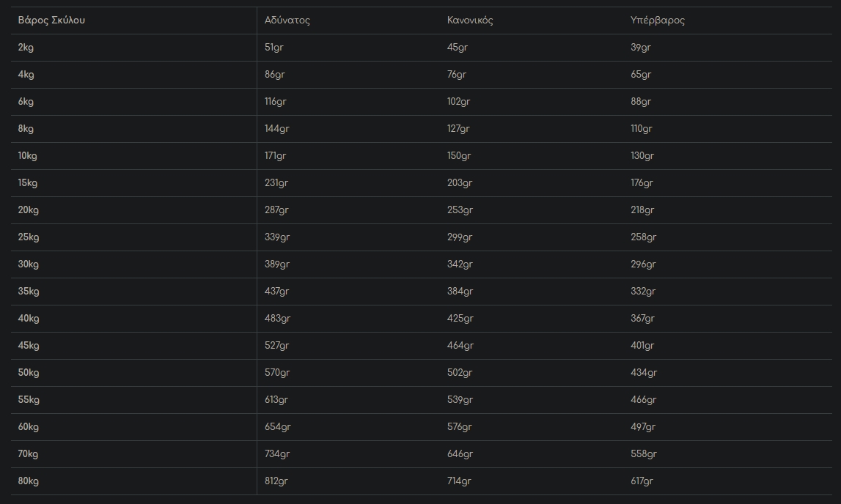
Task: Click the 10kg weight row label
Action: [x=28, y=156]
